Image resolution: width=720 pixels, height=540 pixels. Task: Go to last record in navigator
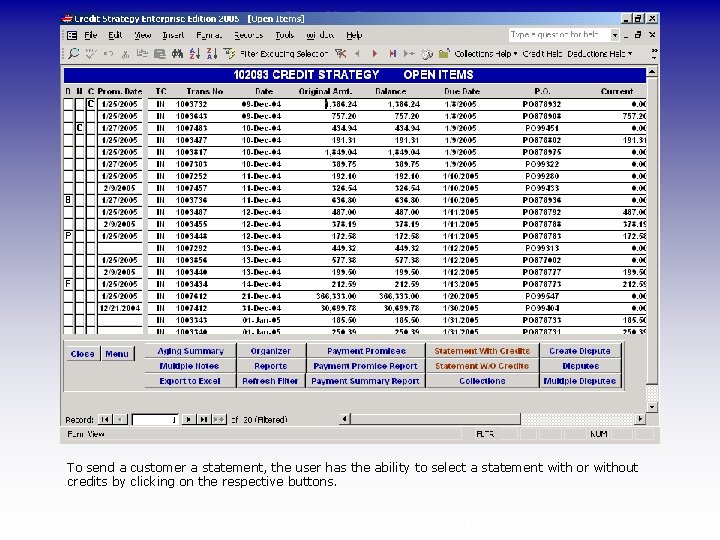click(204, 419)
